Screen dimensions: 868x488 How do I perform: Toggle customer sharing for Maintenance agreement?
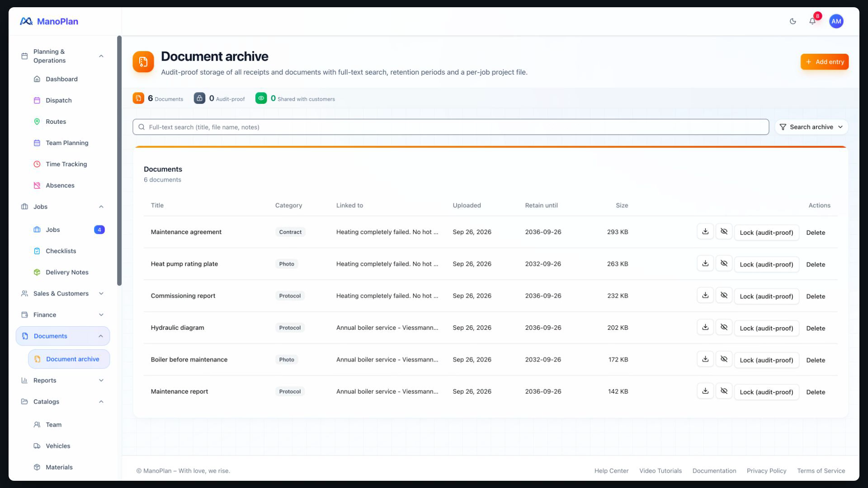click(x=724, y=231)
